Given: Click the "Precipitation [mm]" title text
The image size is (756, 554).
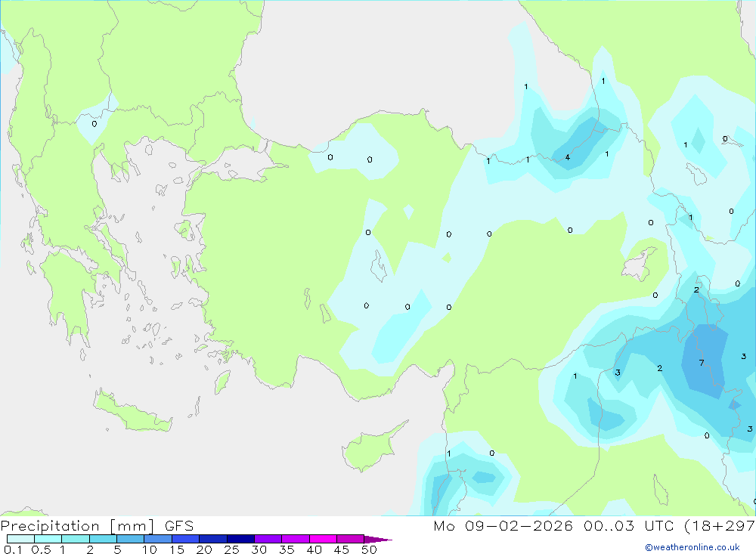Looking at the screenshot, I should pyautogui.click(x=78, y=526).
